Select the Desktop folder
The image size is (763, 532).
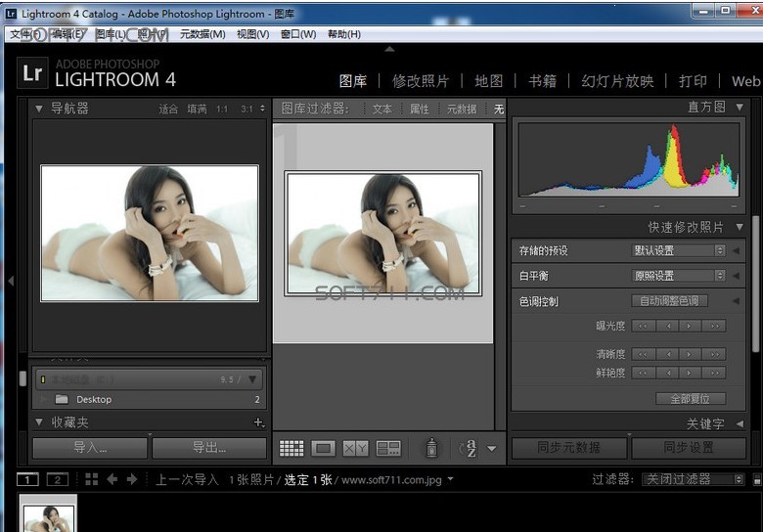click(x=94, y=399)
